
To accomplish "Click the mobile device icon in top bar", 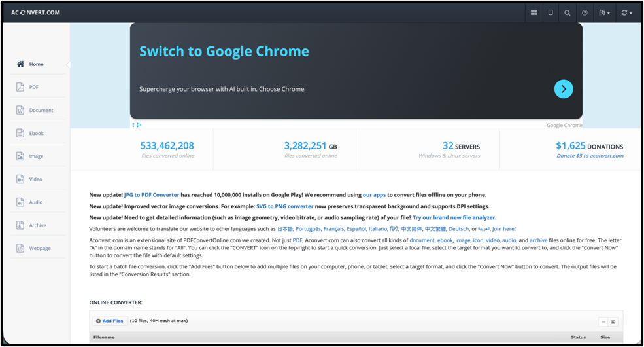I will (551, 12).
